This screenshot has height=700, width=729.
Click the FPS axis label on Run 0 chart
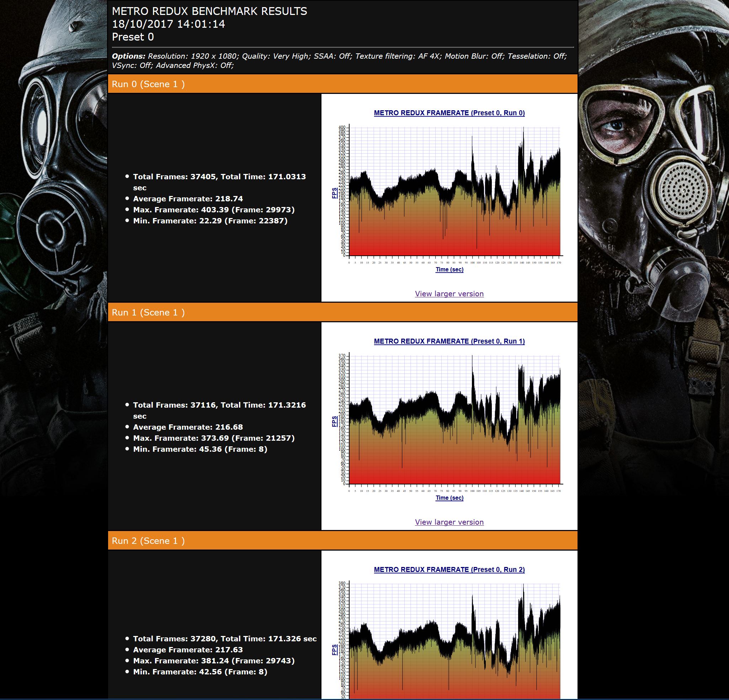click(x=334, y=193)
